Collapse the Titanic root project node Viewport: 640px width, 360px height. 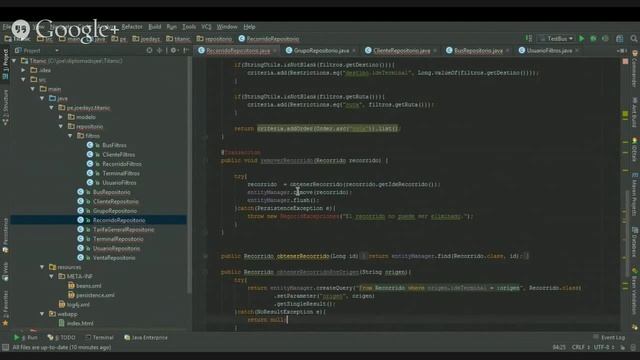[x=14, y=61]
